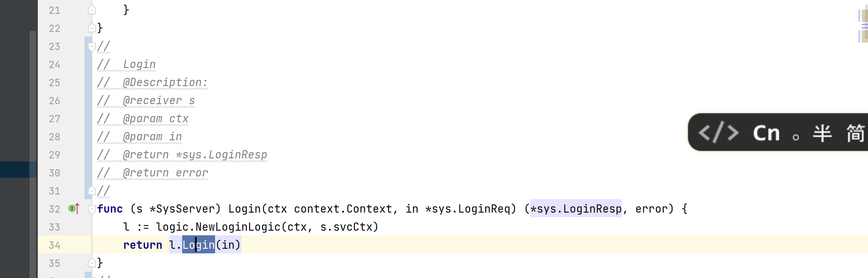This screenshot has width=868, height=278.
Task: Click the comment fold end marker on line 31
Action: (92, 191)
